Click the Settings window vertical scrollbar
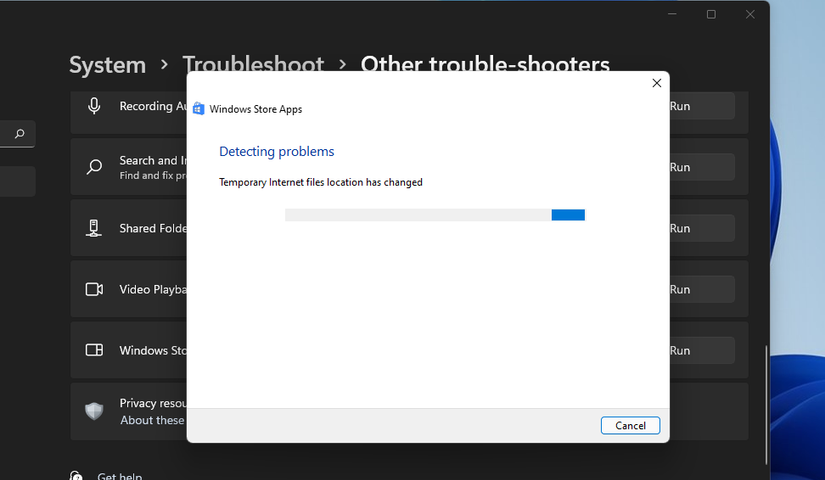The image size is (825, 480). tap(766, 404)
